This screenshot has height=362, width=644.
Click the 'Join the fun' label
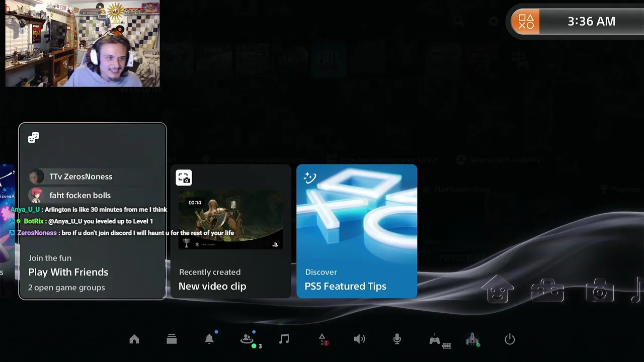(50, 258)
